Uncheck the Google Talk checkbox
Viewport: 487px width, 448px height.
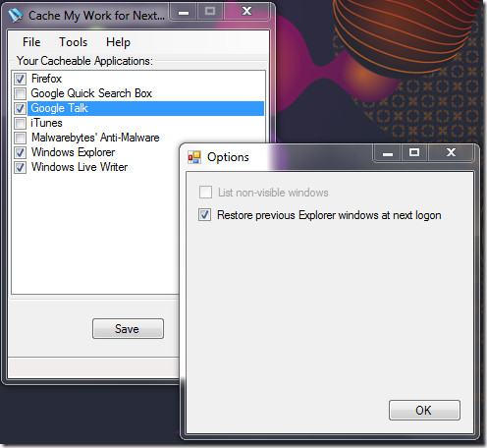tap(20, 108)
